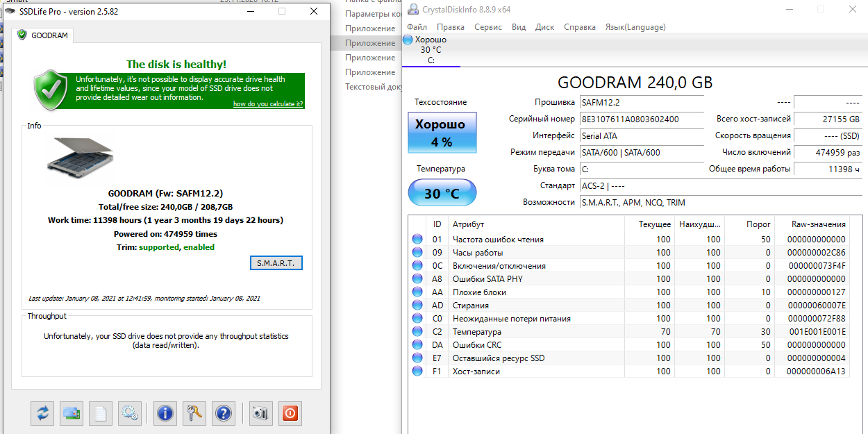Viewport: 868px width, 434px height.
Task: Click status orb of Неожиданные потери питания
Action: (417, 319)
